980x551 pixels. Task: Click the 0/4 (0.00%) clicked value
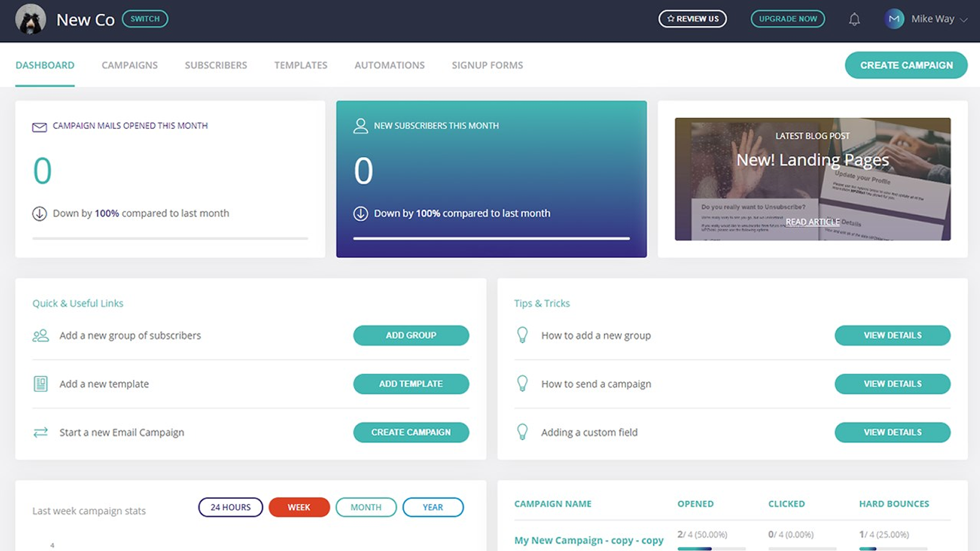(x=791, y=534)
